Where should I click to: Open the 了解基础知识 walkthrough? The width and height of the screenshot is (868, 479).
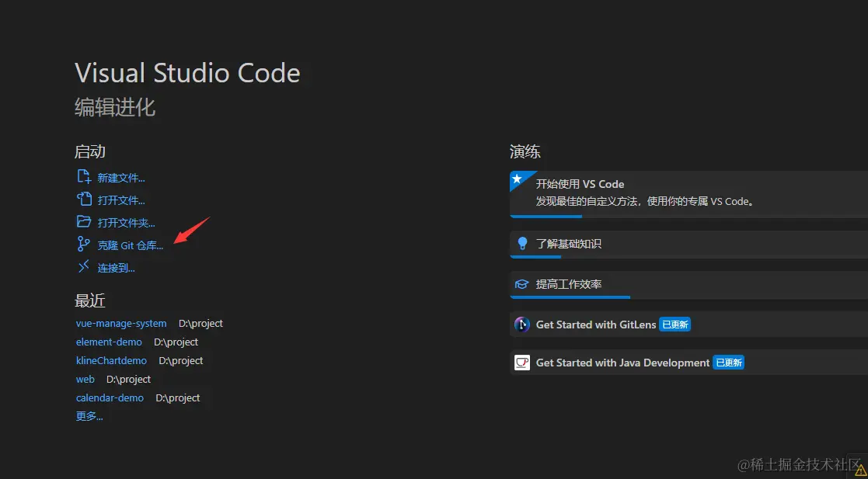click(x=688, y=245)
